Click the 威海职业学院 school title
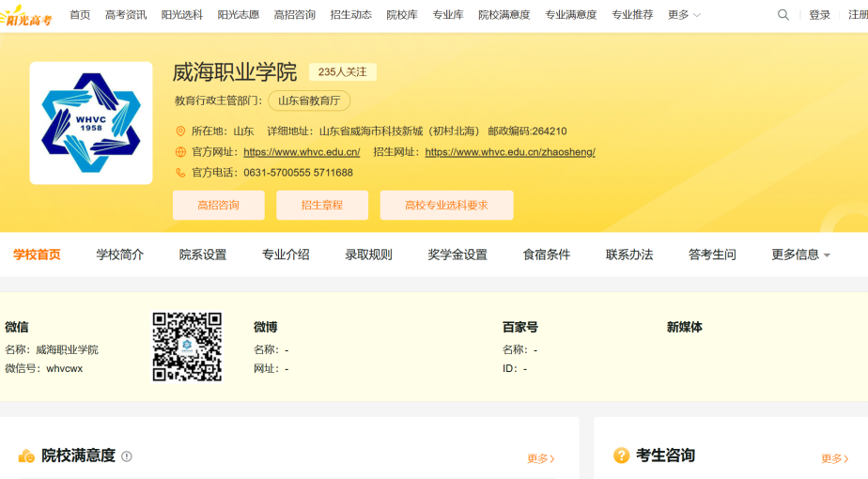Screen dimensions: 868x479 pyautogui.click(x=235, y=72)
